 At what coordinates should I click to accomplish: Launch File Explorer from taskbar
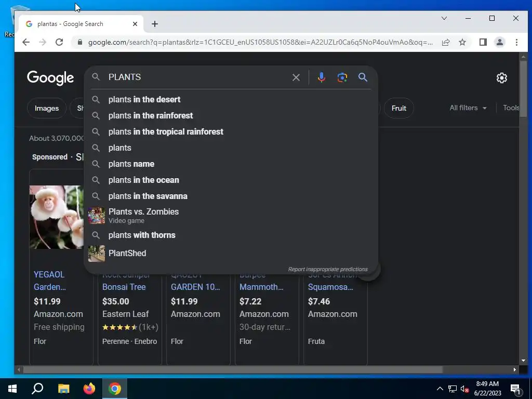point(63,389)
